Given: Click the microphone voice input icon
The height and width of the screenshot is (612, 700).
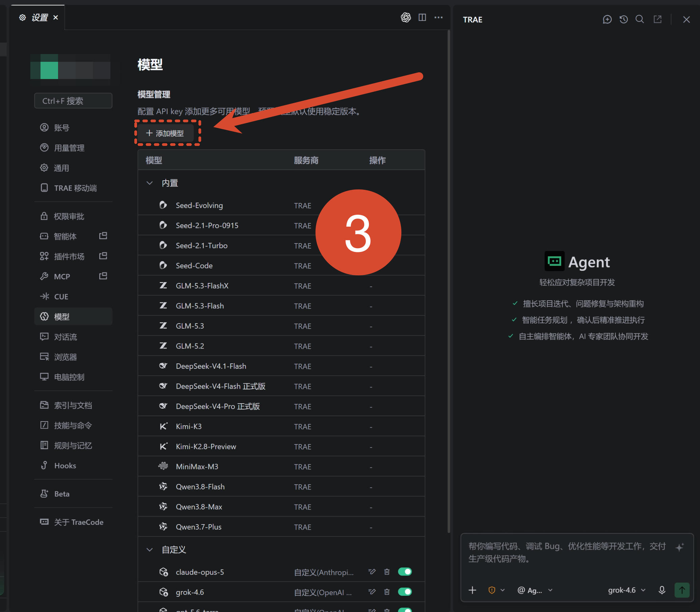Looking at the screenshot, I should [662, 590].
